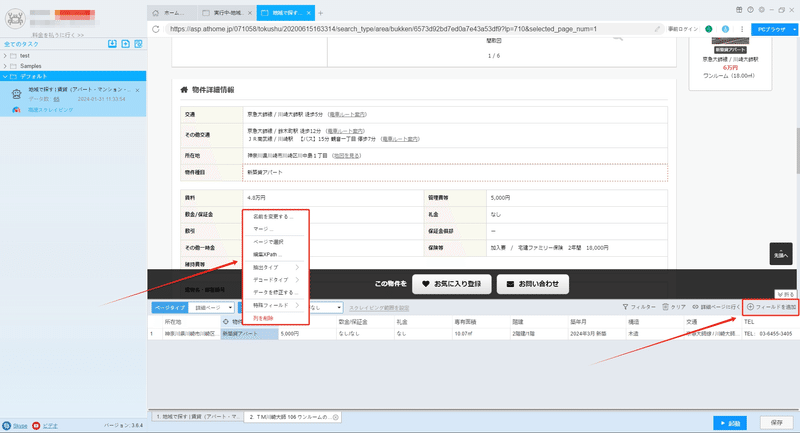
Task: Open the vertical three-dots browser menu
Action: tap(742, 29)
